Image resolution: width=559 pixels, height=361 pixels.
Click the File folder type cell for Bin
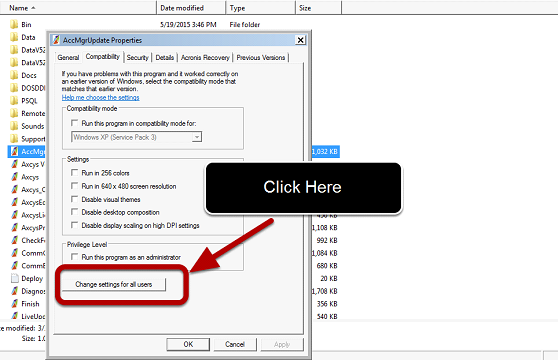[x=245, y=25]
